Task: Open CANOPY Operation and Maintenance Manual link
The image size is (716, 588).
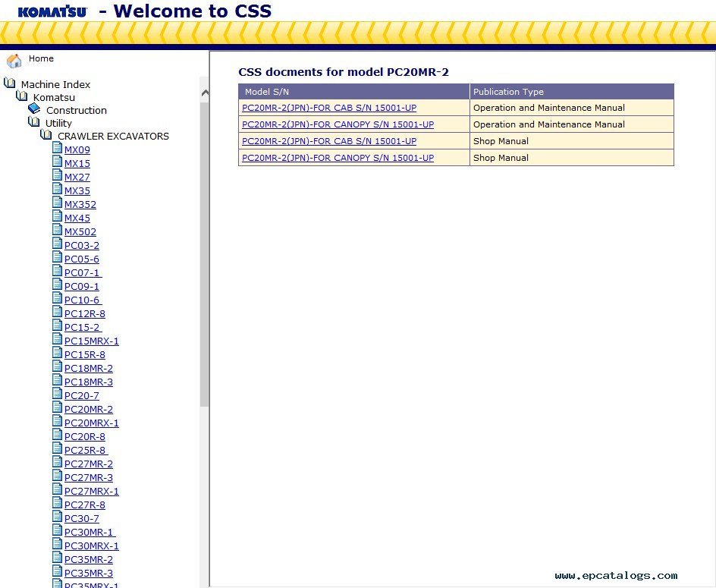Action: point(338,124)
